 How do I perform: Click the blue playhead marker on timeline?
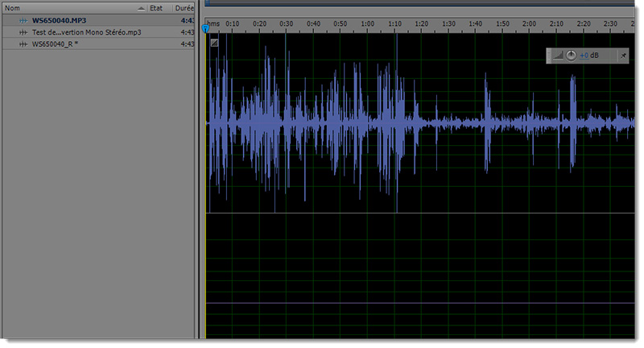[x=205, y=28]
